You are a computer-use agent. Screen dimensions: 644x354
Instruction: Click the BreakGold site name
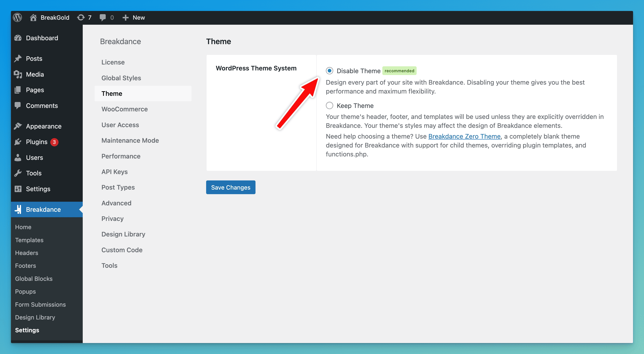pyautogui.click(x=55, y=18)
